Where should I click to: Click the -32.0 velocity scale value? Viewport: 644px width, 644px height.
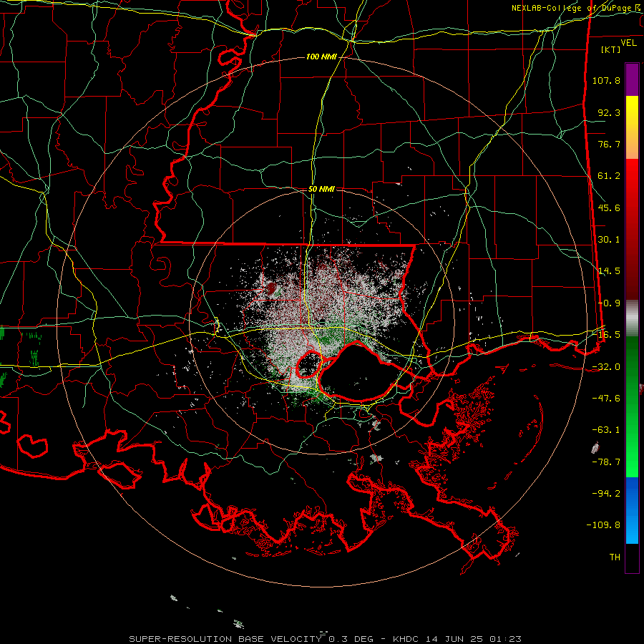(x=606, y=367)
